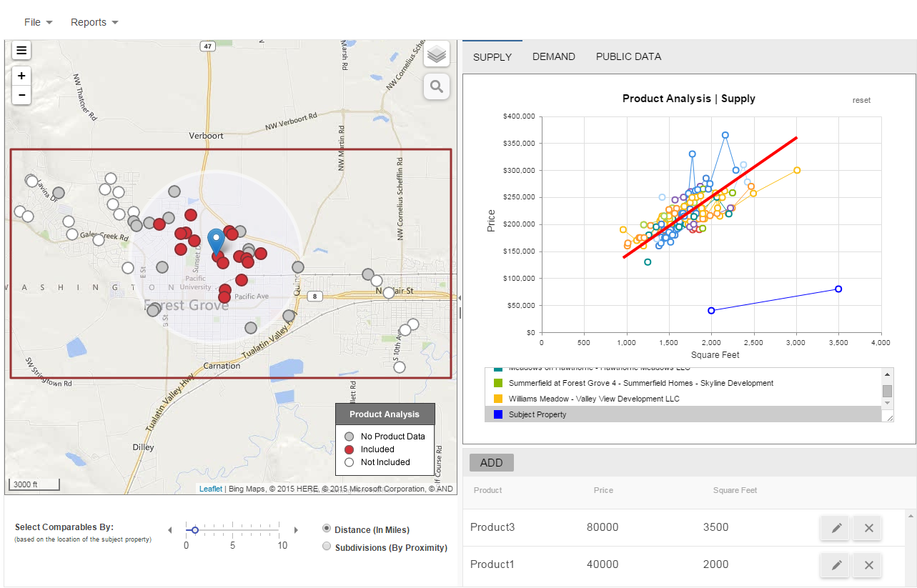The width and height of the screenshot is (917, 588).
Task: Click the Product1 name cell
Action: tap(492, 564)
